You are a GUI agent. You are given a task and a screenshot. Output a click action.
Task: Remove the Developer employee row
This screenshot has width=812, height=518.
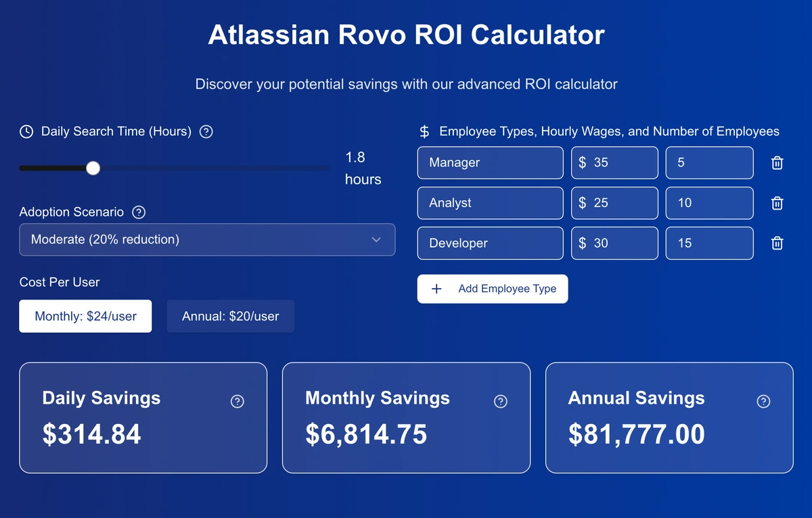(777, 243)
